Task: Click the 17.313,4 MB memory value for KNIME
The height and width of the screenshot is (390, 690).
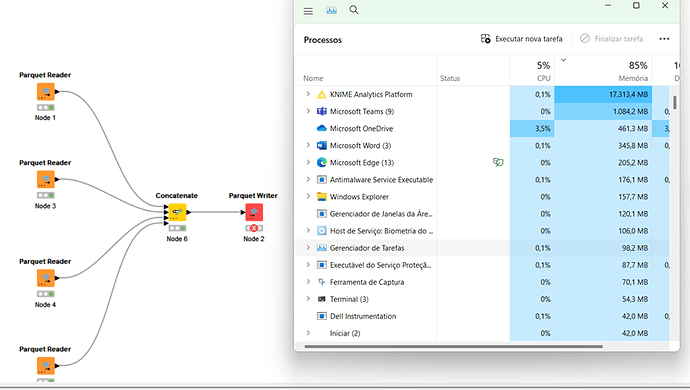Action: click(628, 94)
